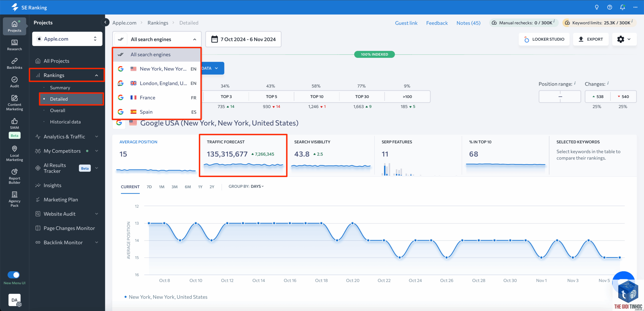Switch to the 3M period tab
Viewport: 644px width, 311px height.
(x=174, y=187)
